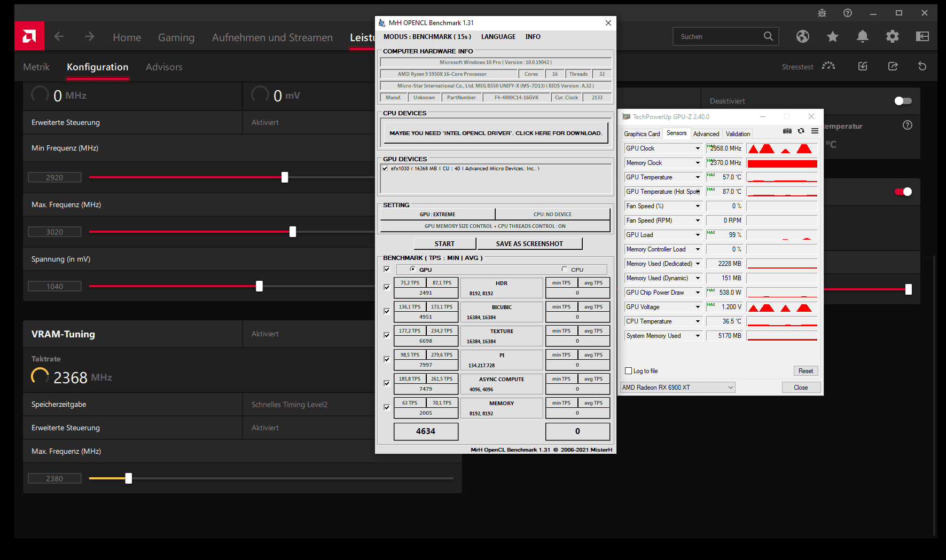The width and height of the screenshot is (946, 560).
Task: Reset tuning with the undo arrow icon
Action: click(922, 66)
